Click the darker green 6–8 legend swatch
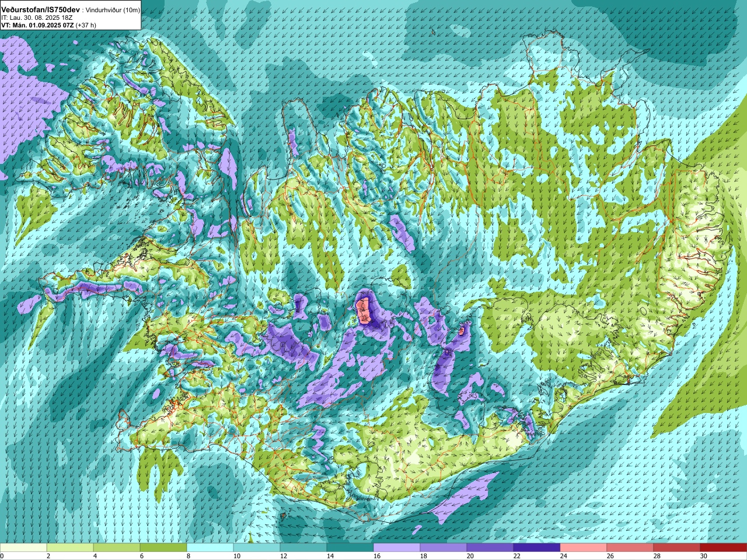Viewport: 747px width, 560px height. [163, 548]
